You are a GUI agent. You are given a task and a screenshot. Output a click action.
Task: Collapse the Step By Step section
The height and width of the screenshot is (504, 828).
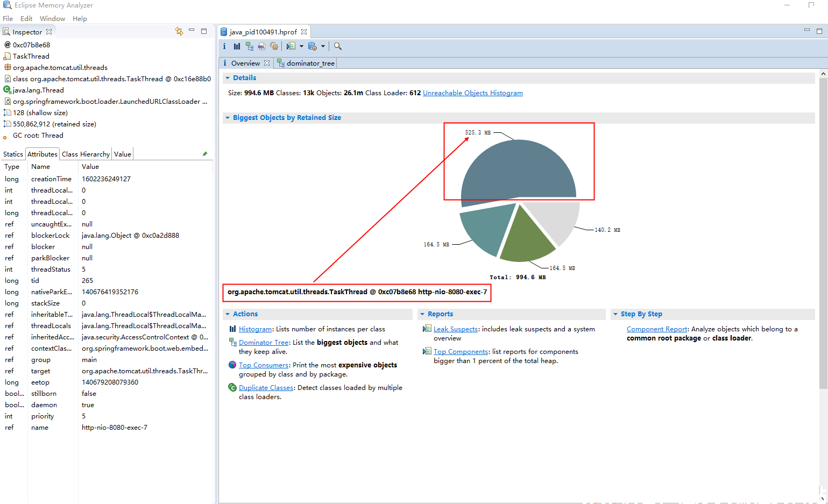(x=615, y=314)
